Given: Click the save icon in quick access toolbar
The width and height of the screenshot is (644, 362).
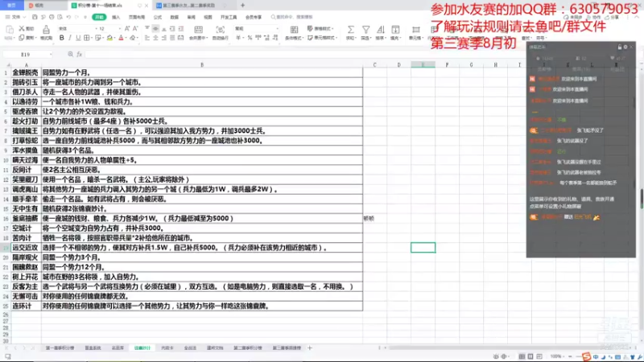Looking at the screenshot, I should tap(35, 17).
